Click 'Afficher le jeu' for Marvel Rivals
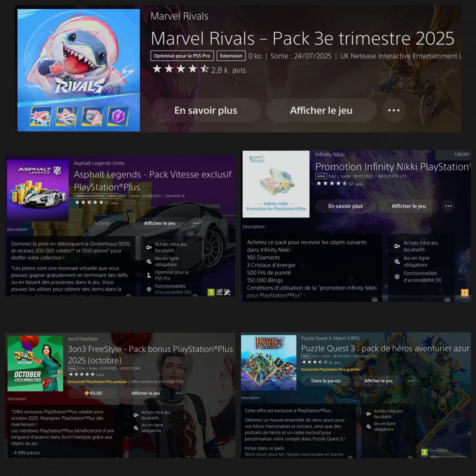 [321, 110]
